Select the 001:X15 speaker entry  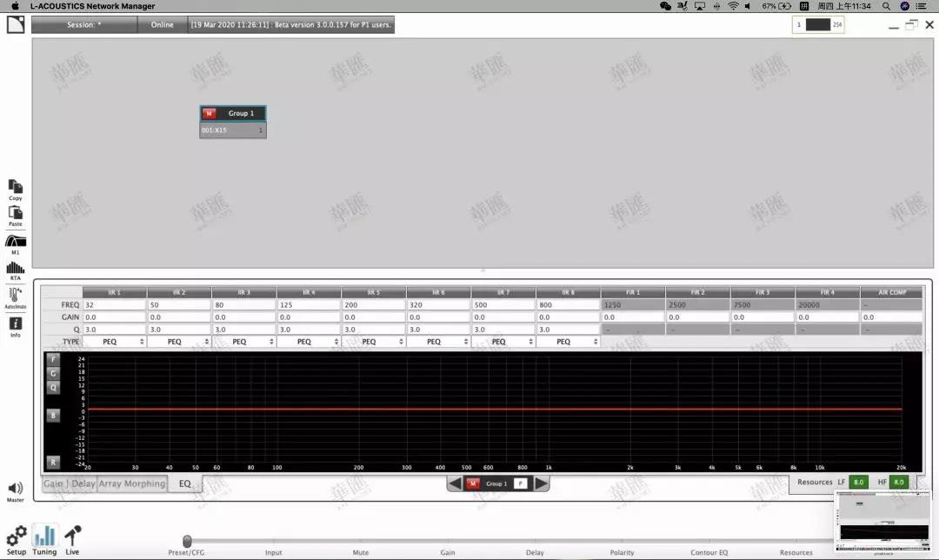tap(233, 130)
